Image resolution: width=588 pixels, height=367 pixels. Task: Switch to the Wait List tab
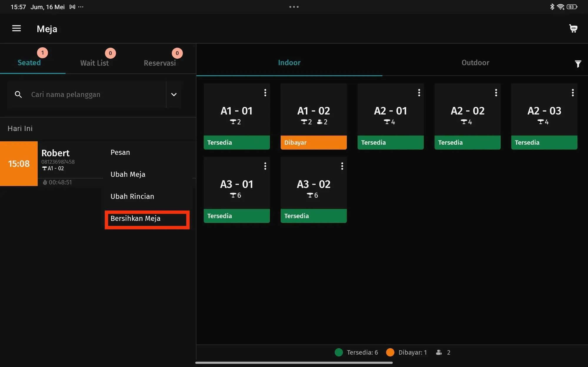pos(94,63)
